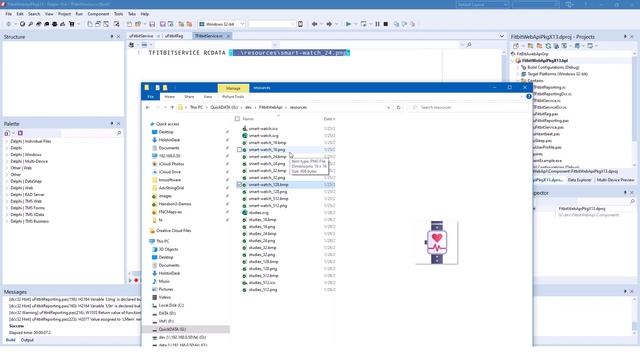The width and height of the screenshot is (640, 360).
Task: Open Quick access in Explorer sidebar
Action: click(x=167, y=124)
